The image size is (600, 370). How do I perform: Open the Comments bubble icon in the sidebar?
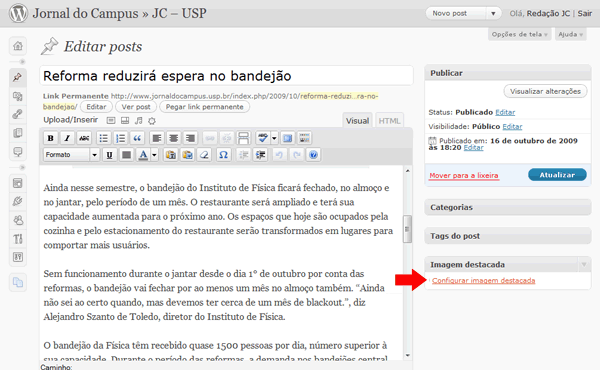18,152
